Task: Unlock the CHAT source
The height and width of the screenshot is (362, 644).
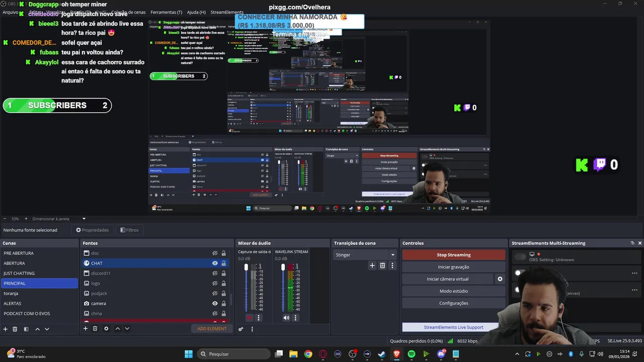Action: [223, 263]
